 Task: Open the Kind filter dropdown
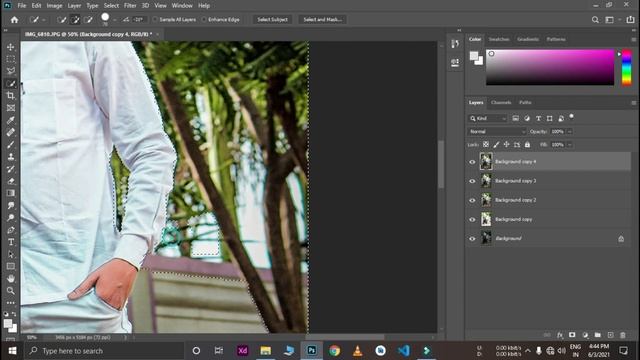point(488,118)
